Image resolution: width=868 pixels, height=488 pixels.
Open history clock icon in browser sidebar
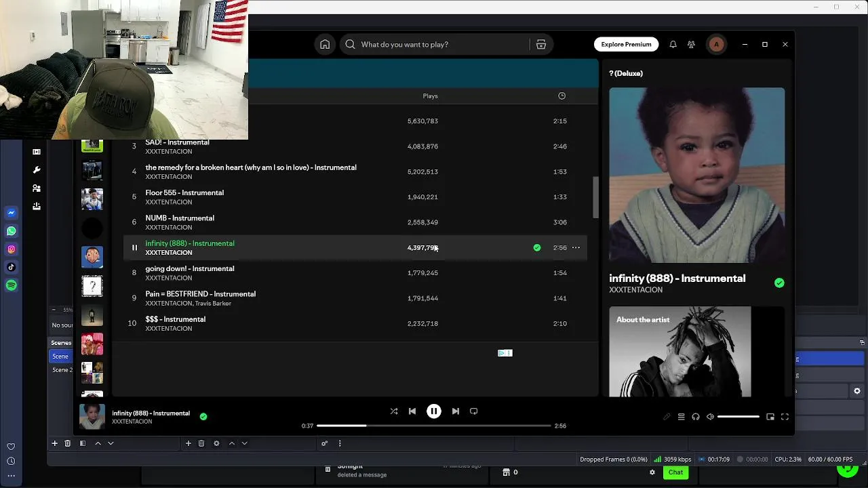click(x=11, y=461)
